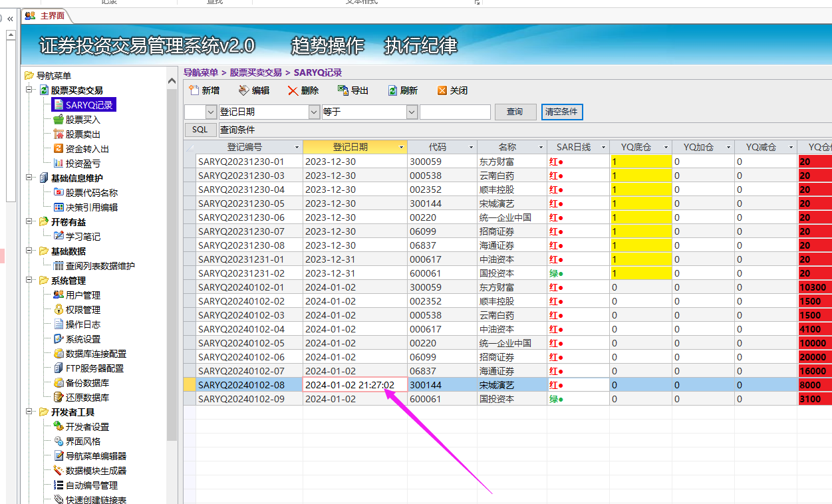
Task: Open the 代码 column filter arrow
Action: pos(472,147)
